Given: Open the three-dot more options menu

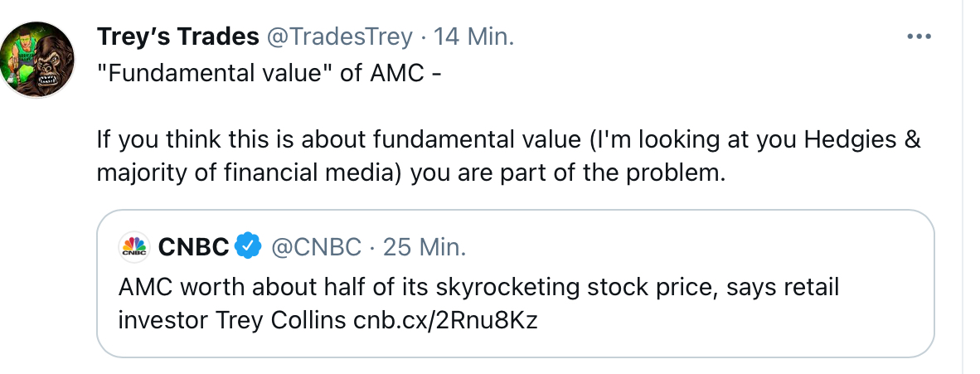Looking at the screenshot, I should pyautogui.click(x=920, y=37).
